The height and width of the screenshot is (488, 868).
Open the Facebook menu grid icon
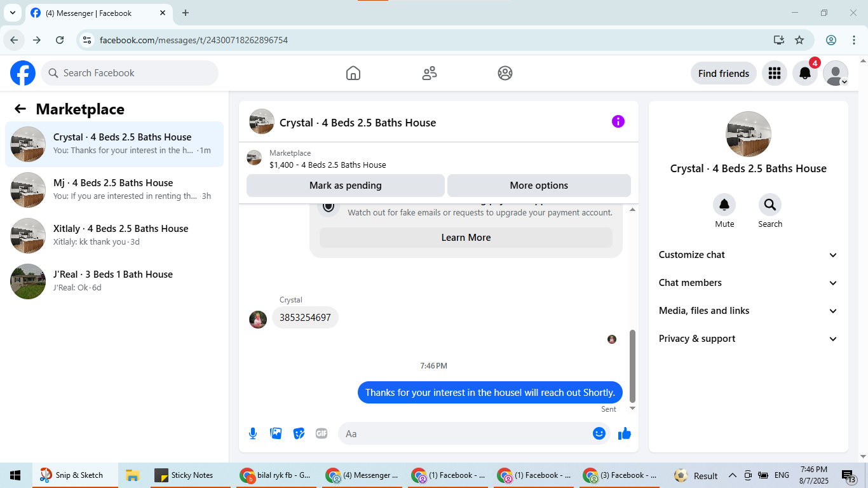[774, 73]
